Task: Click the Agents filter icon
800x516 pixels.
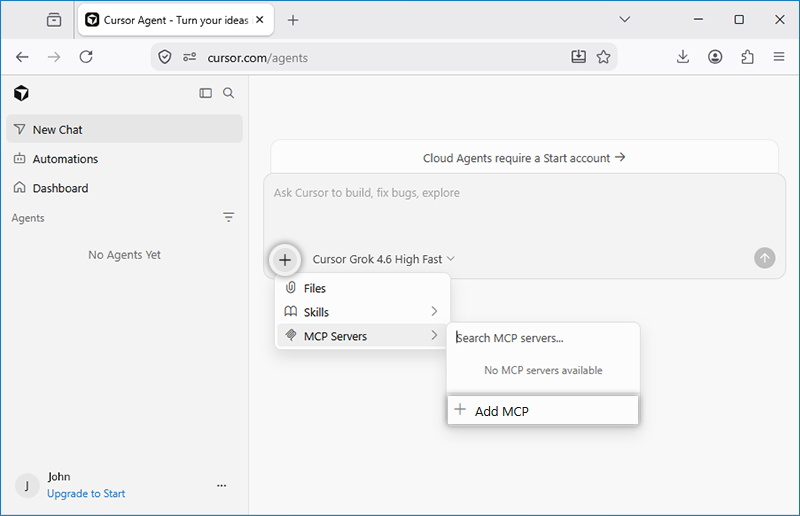Action: click(x=229, y=217)
